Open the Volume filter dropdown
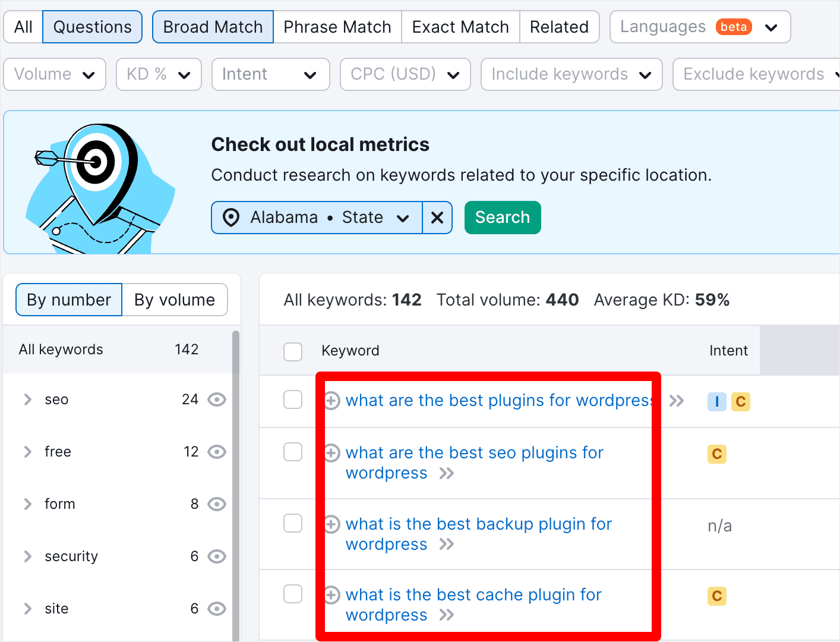 pyautogui.click(x=55, y=74)
